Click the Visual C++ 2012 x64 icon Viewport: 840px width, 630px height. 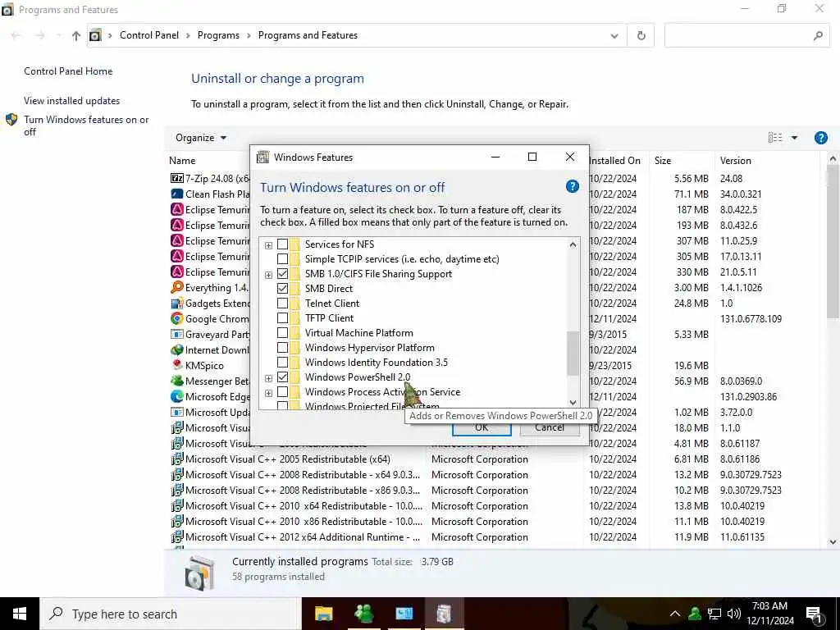click(x=177, y=536)
